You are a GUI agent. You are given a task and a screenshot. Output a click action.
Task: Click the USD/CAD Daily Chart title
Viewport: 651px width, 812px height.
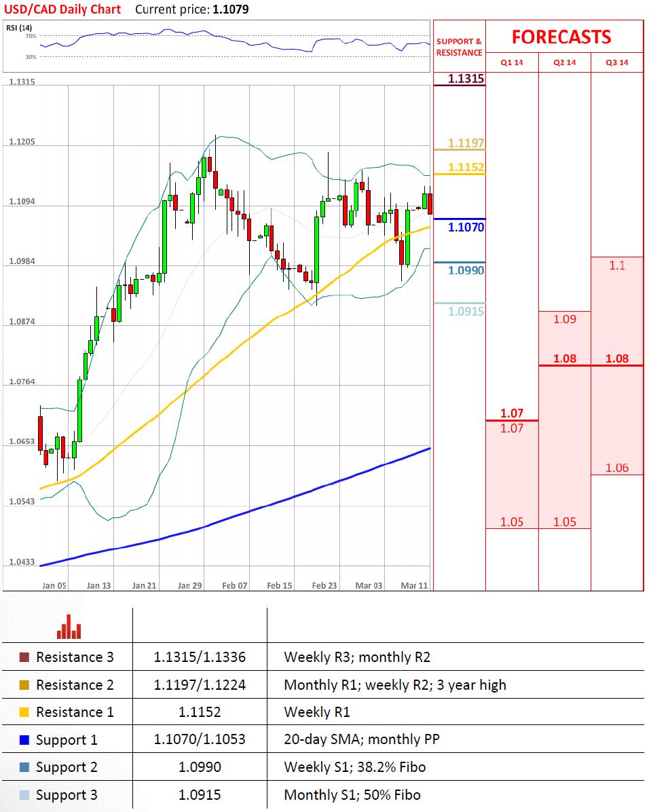point(62,10)
